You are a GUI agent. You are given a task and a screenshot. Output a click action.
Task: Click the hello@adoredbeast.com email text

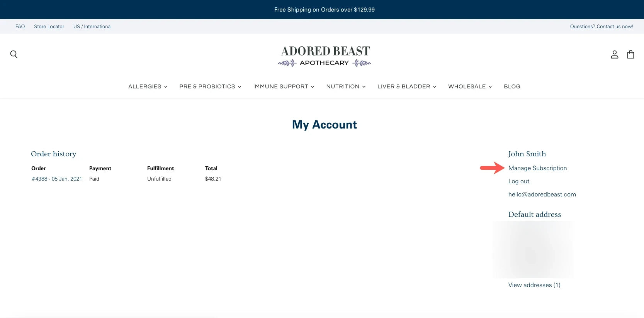pos(542,195)
